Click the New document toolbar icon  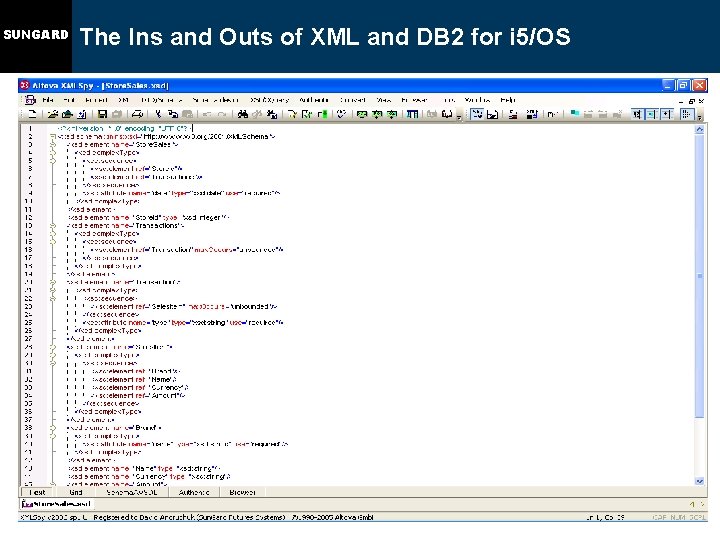32,114
